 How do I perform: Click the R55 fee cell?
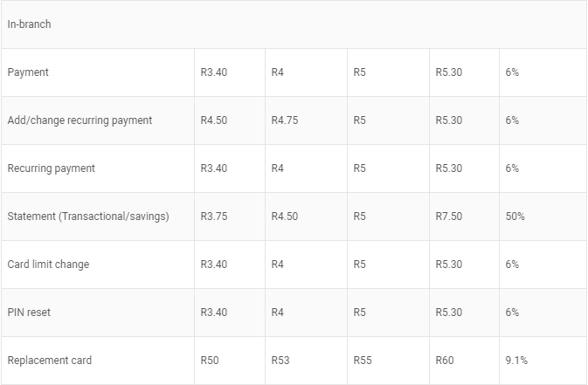(x=362, y=361)
